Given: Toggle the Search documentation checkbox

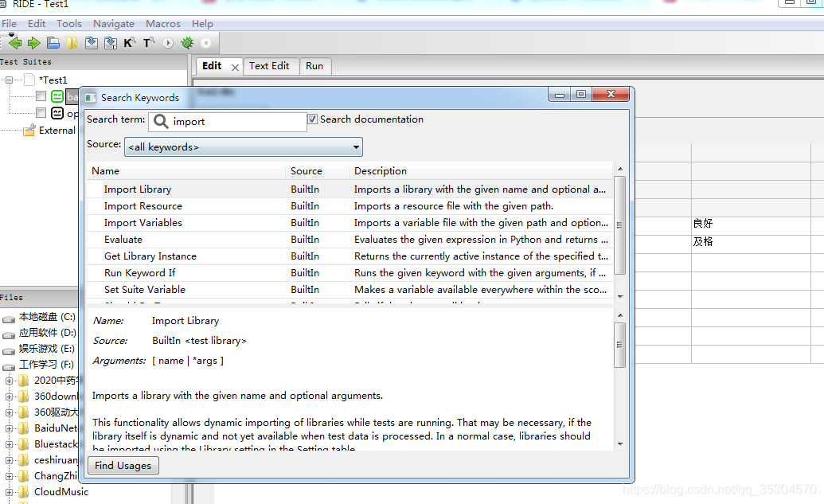Looking at the screenshot, I should tap(313, 119).
